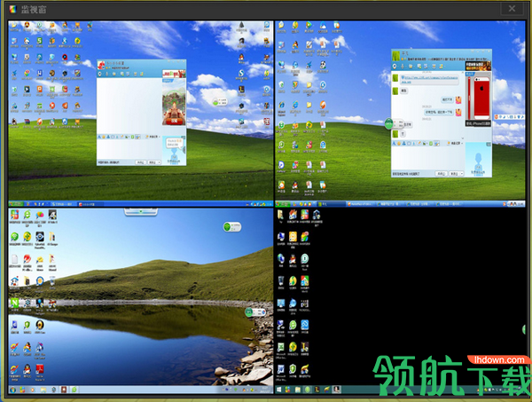Viewport: 532px width, 402px height.
Task: Open the link in the top-right chat's first message
Action: [x=429, y=80]
